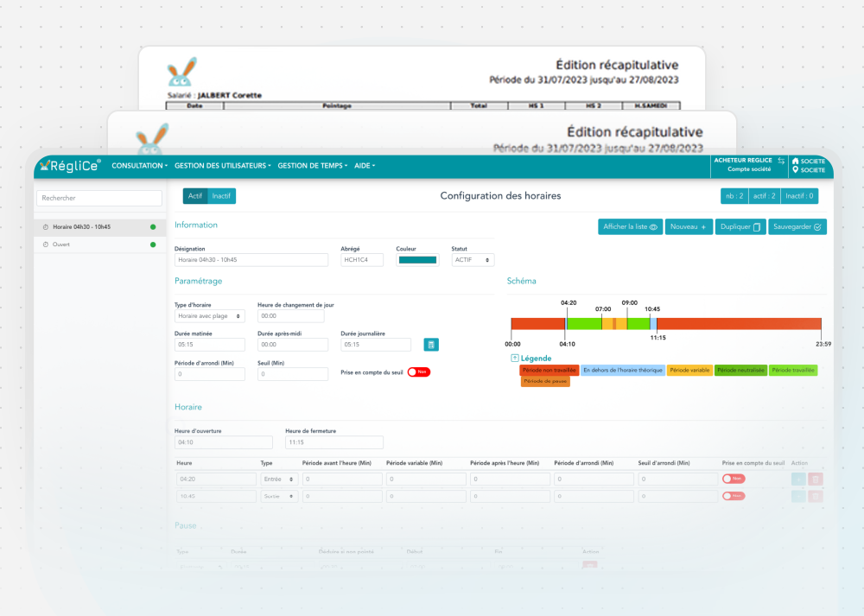Viewport: 864px width, 616px height.
Task: Click the nb : 2 counter button
Action: [734, 196]
